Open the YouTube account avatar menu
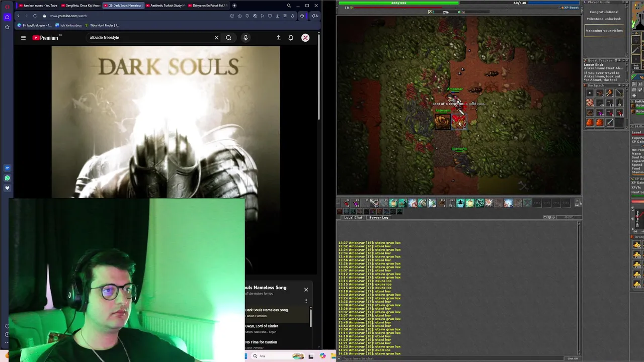This screenshot has width=644, height=362. (305, 38)
